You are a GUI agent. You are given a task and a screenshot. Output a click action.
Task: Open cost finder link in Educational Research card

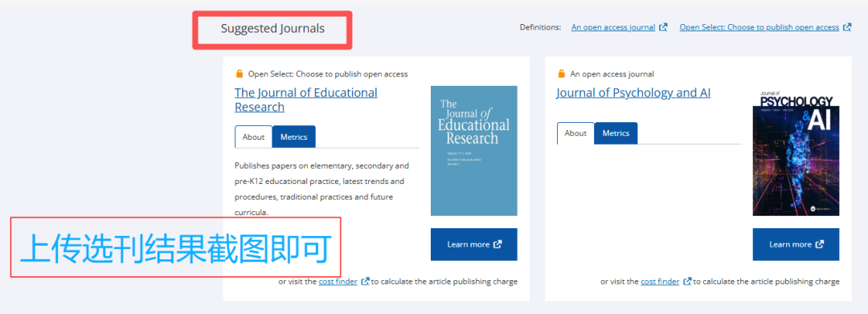coord(338,281)
